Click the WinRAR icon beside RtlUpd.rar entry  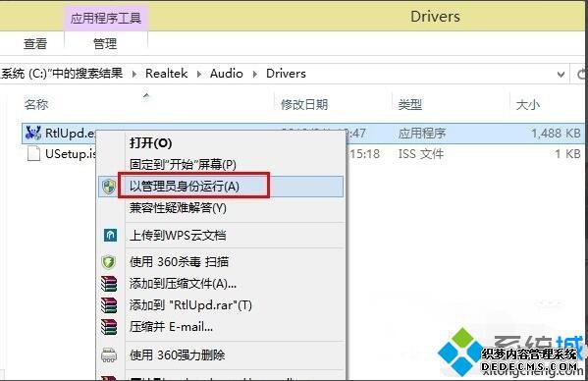pyautogui.click(x=109, y=305)
